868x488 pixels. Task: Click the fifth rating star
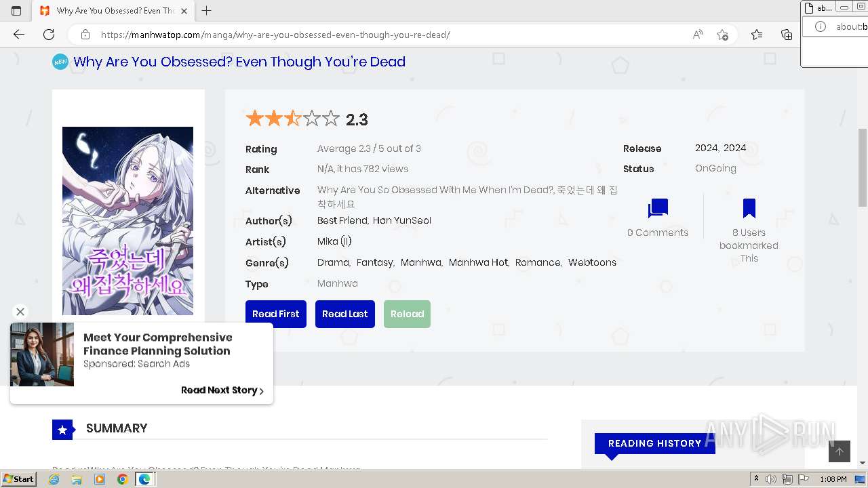[x=331, y=119]
